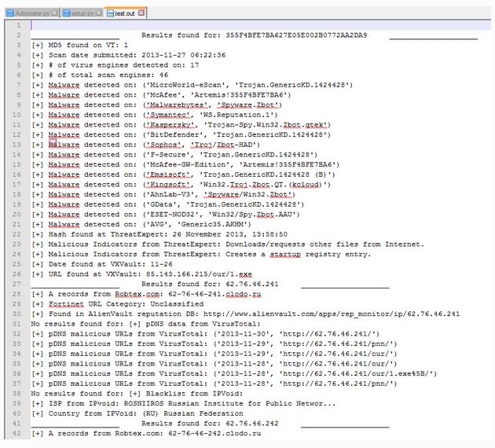Viewport: 495px width, 448px height.
Task: Click 'Country from IPVoid: (RU) Russian Federation'
Action: [x=137, y=413]
